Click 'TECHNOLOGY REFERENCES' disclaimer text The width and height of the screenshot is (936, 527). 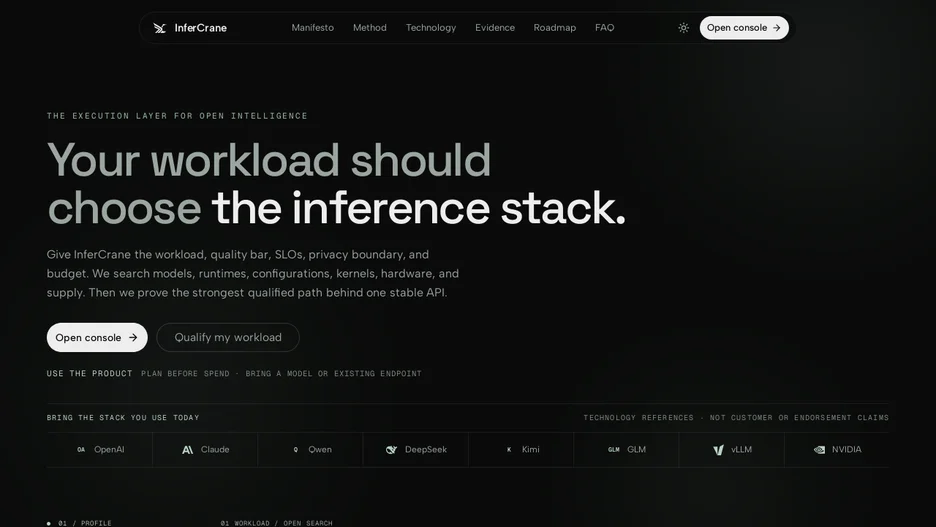(638, 418)
